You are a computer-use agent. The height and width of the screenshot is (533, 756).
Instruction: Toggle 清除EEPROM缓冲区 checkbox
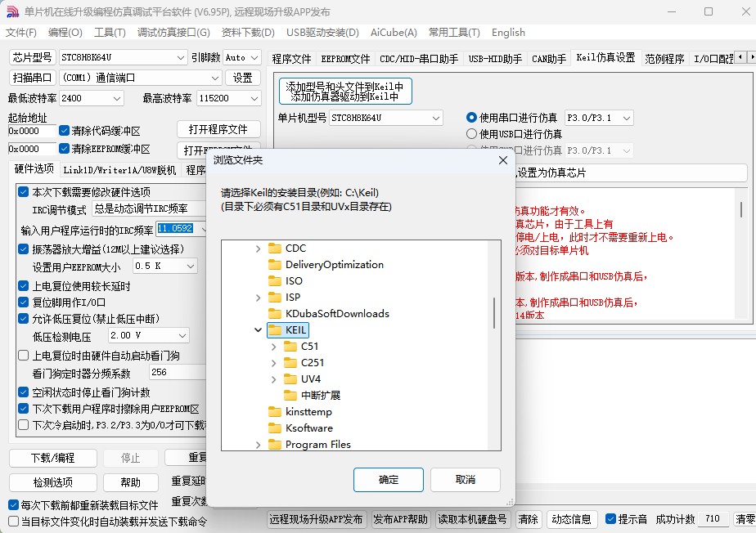64,149
